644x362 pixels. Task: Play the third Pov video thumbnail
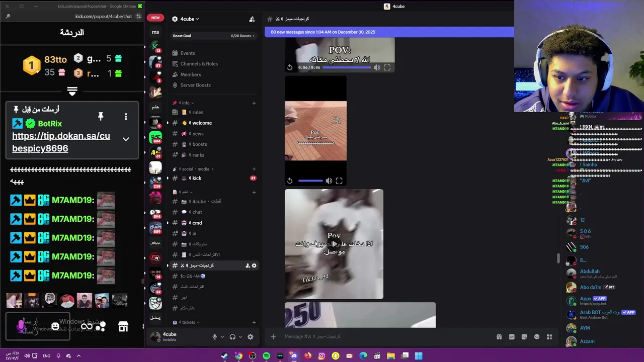tap(334, 244)
